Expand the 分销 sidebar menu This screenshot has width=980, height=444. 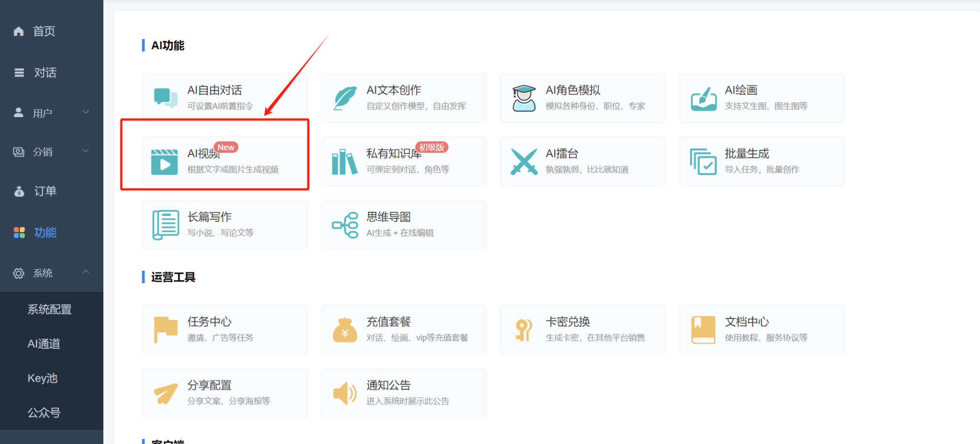point(51,152)
